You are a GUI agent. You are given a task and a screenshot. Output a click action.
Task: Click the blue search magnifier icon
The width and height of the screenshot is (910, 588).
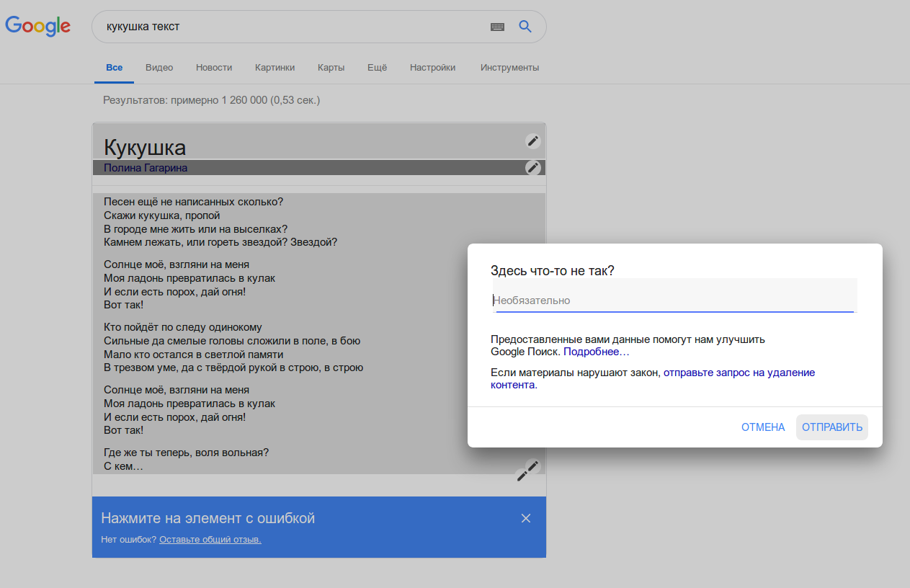(525, 27)
